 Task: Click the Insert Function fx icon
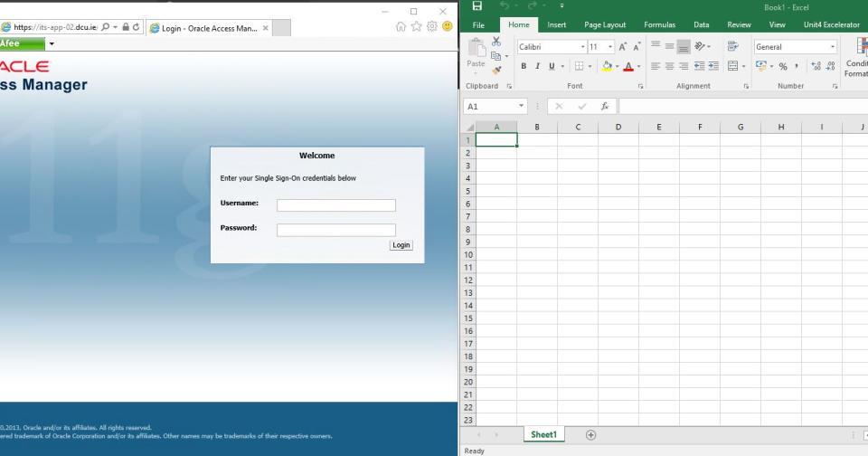[x=605, y=106]
